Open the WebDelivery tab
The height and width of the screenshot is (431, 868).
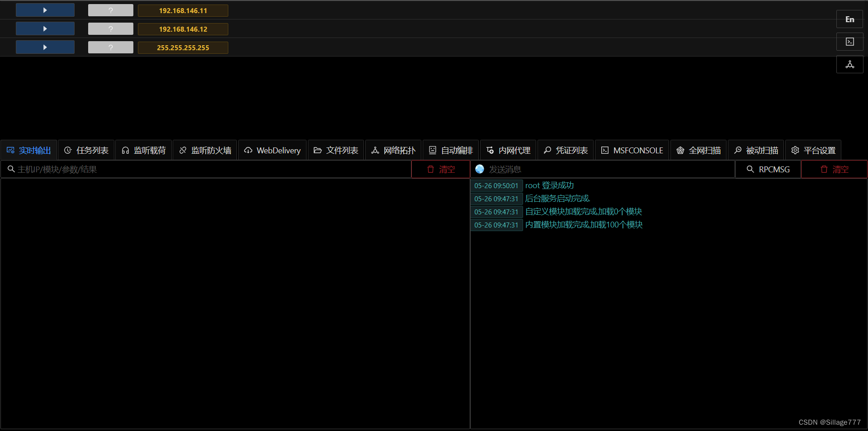click(x=272, y=150)
